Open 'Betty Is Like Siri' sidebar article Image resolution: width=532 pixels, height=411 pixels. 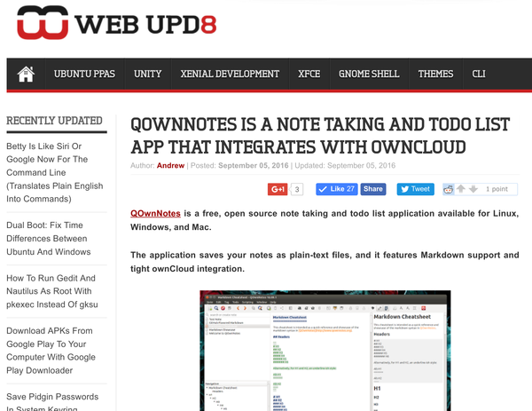[x=55, y=172]
